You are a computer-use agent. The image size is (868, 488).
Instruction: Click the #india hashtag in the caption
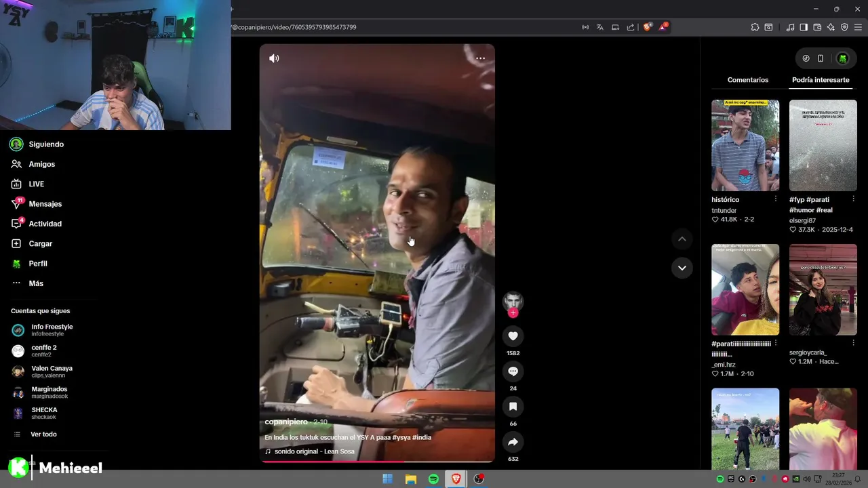(422, 437)
